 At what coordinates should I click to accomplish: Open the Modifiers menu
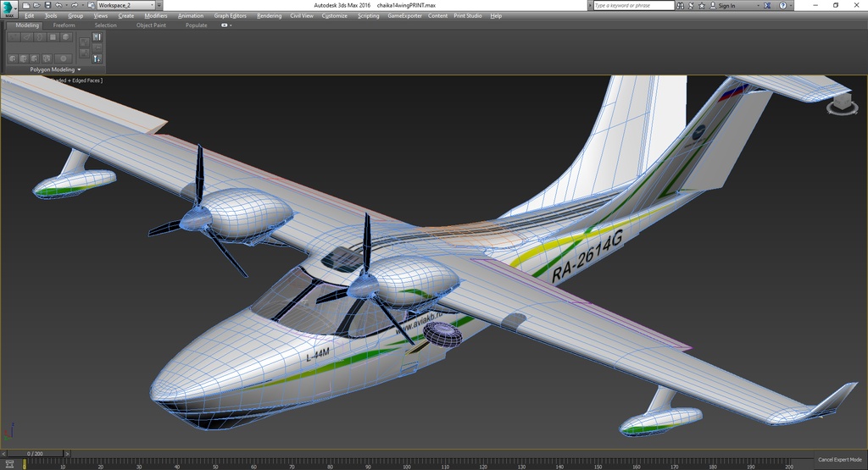156,16
